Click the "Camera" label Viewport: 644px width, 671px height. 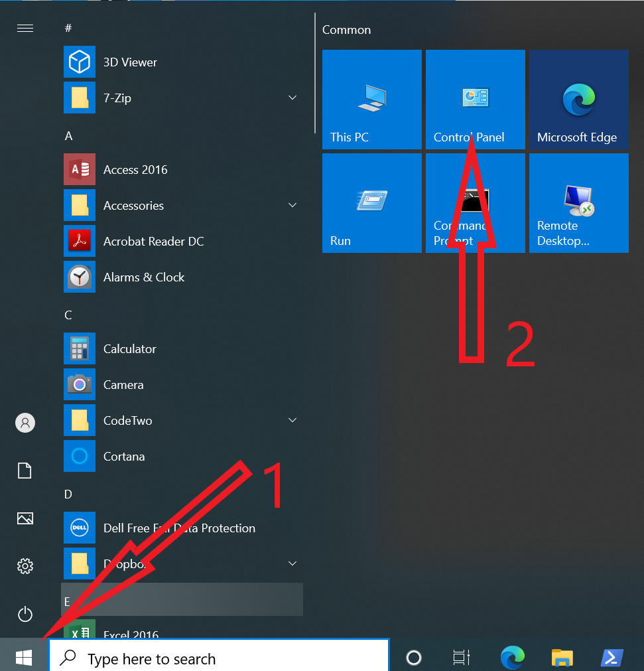pyautogui.click(x=123, y=385)
